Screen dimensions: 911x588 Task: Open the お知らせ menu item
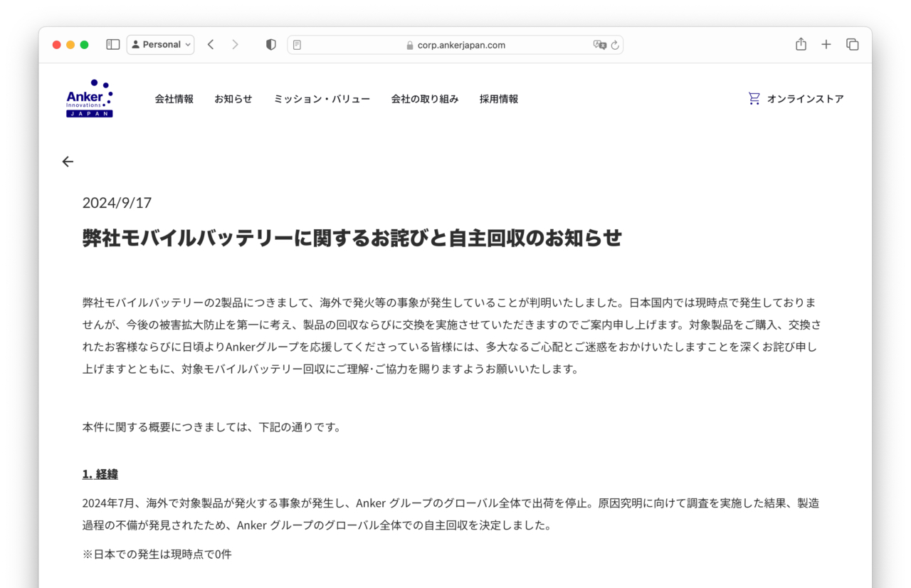(x=233, y=99)
